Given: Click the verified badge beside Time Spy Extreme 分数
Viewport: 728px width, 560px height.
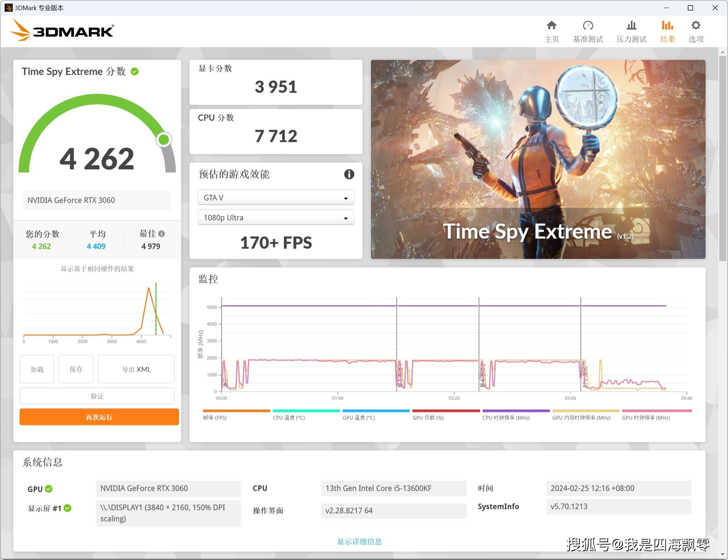Looking at the screenshot, I should tap(135, 71).
